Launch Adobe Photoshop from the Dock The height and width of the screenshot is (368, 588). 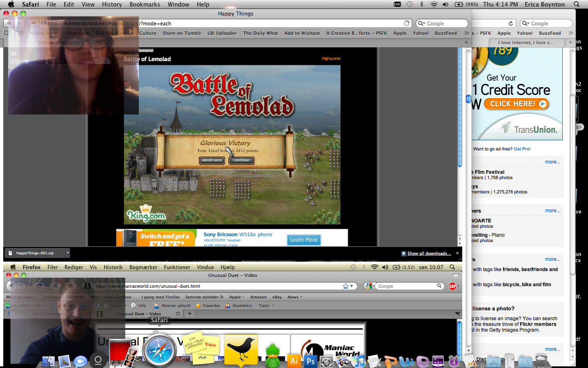point(311,361)
